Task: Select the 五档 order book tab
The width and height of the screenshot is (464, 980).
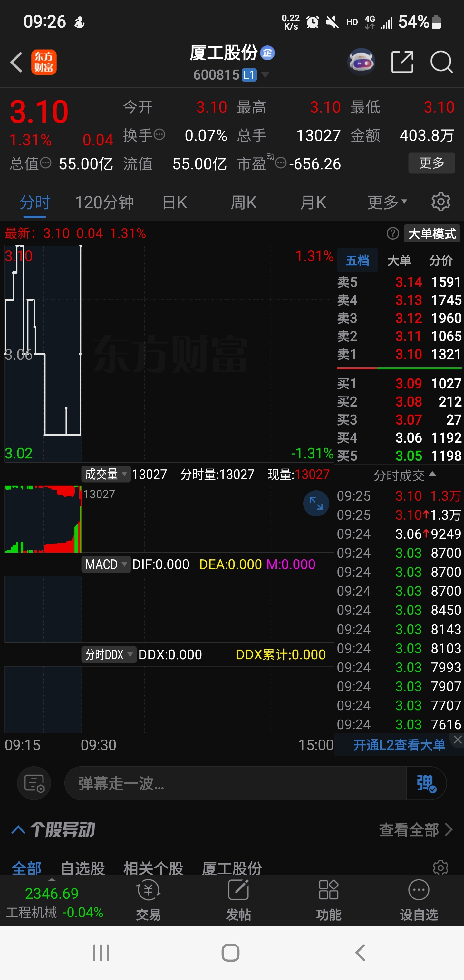Action: (x=358, y=260)
